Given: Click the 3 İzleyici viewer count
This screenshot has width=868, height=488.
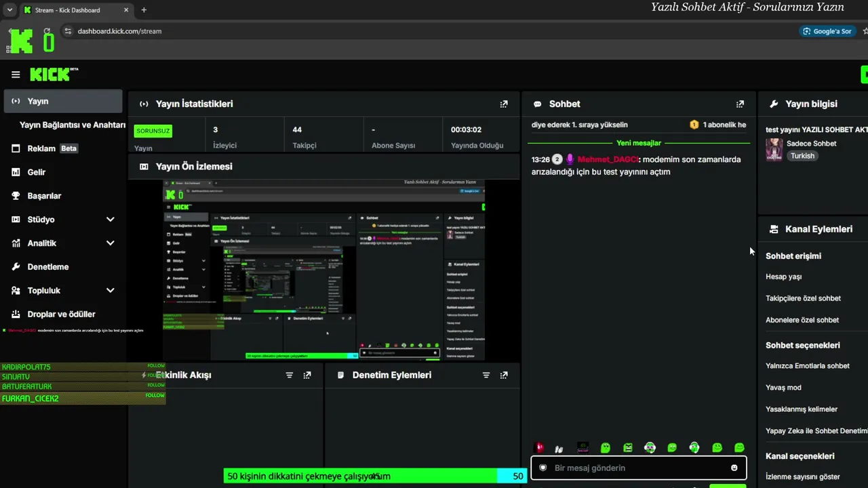Looking at the screenshot, I should click(x=224, y=137).
